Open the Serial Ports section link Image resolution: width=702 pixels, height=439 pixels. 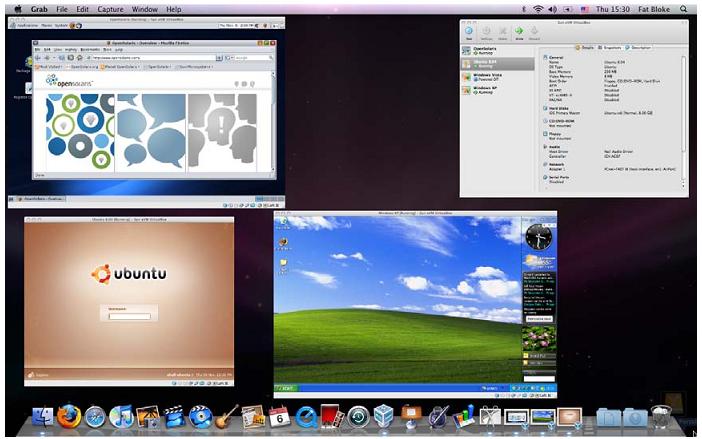tap(559, 177)
